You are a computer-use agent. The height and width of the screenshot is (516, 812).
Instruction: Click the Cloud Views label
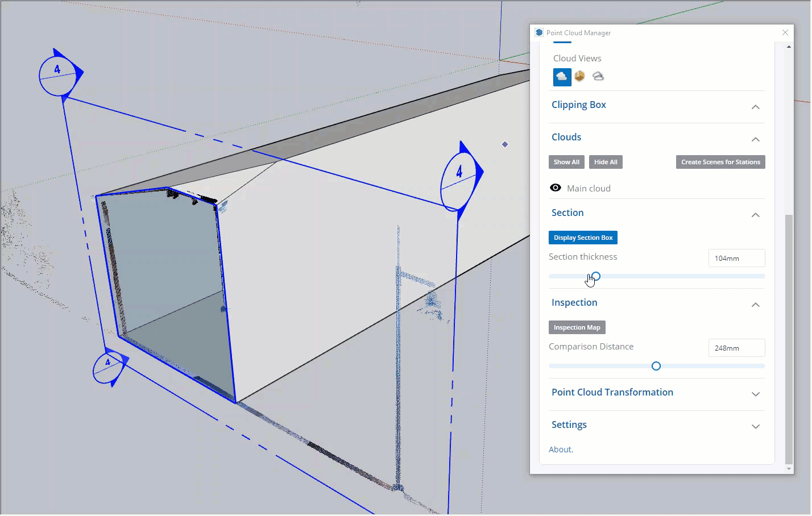tap(577, 58)
